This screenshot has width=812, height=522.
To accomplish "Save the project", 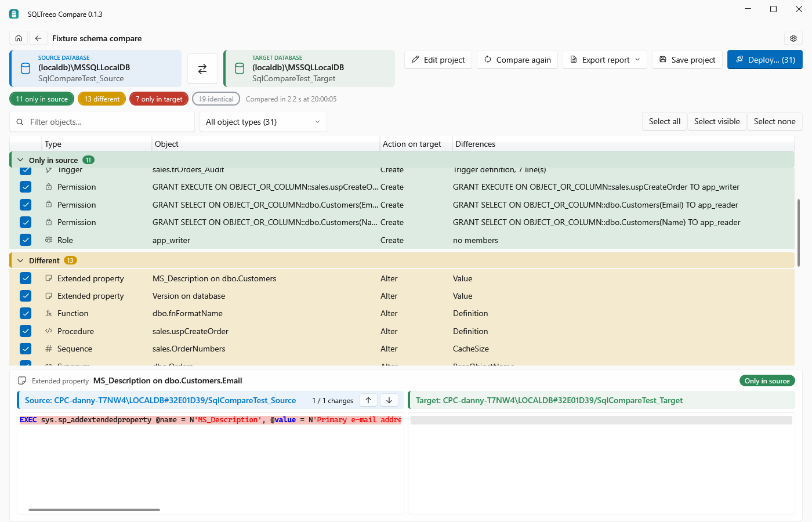I will click(687, 60).
